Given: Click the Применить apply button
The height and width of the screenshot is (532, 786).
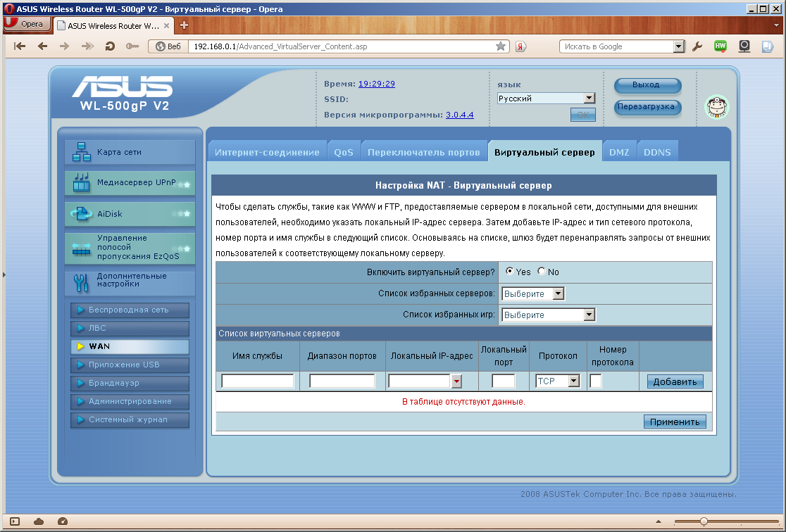Looking at the screenshot, I should point(675,422).
